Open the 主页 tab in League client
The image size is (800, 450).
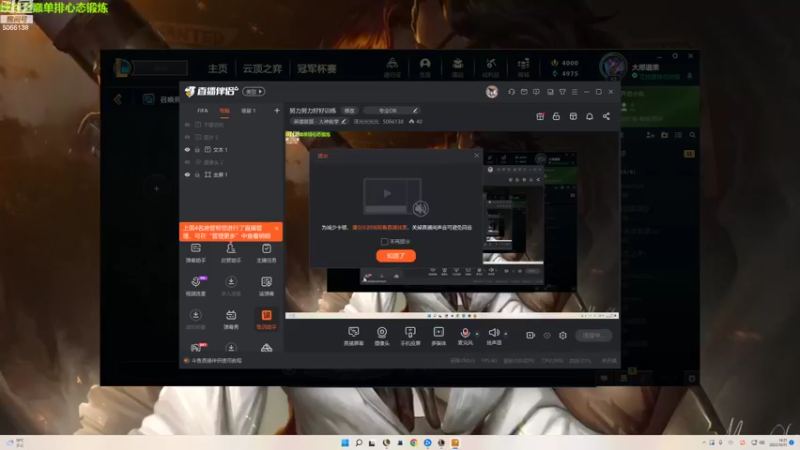click(x=218, y=68)
